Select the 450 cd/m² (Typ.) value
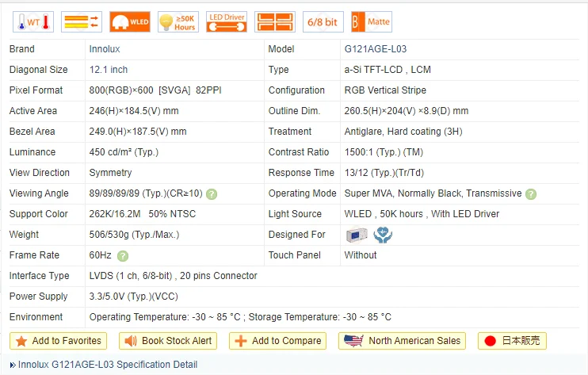The height and width of the screenshot is (375, 588). tap(124, 152)
